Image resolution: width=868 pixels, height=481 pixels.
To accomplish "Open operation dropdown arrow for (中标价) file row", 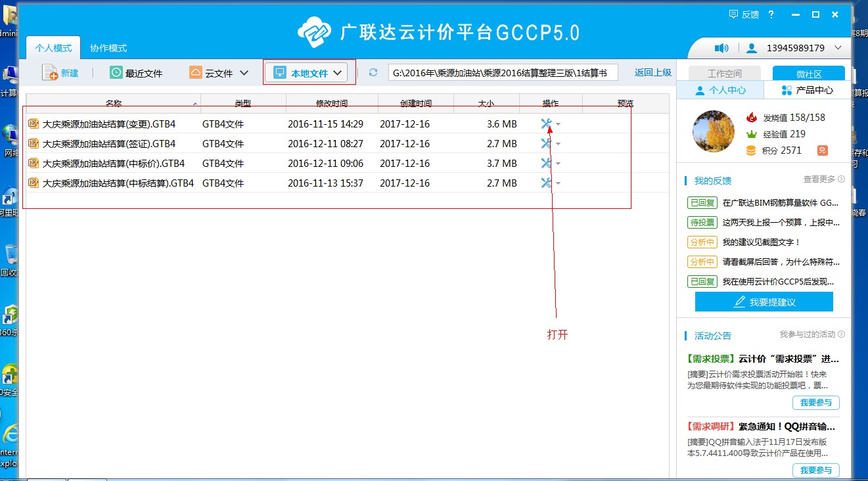I will tap(558, 164).
